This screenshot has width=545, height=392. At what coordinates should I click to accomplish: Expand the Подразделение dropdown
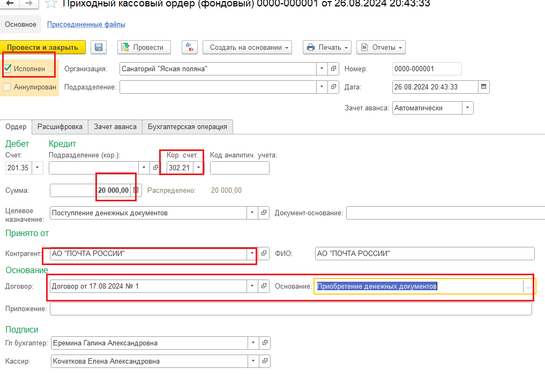coord(322,87)
